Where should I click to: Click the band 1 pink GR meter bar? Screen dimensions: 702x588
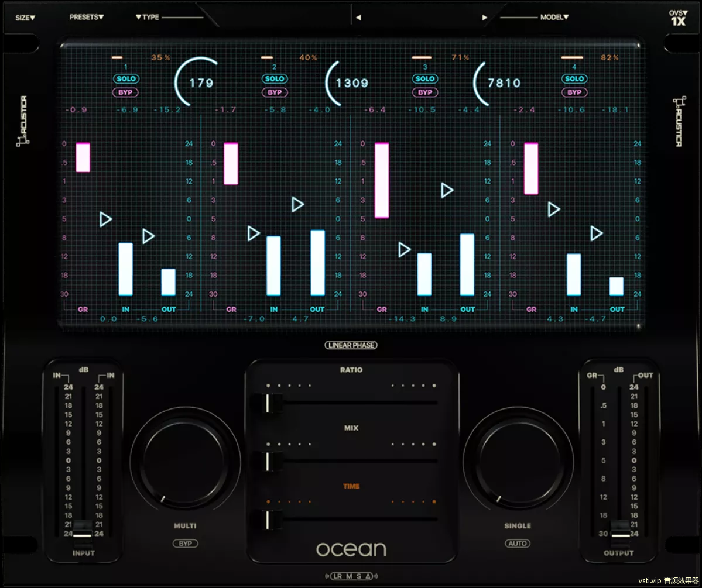tap(83, 157)
